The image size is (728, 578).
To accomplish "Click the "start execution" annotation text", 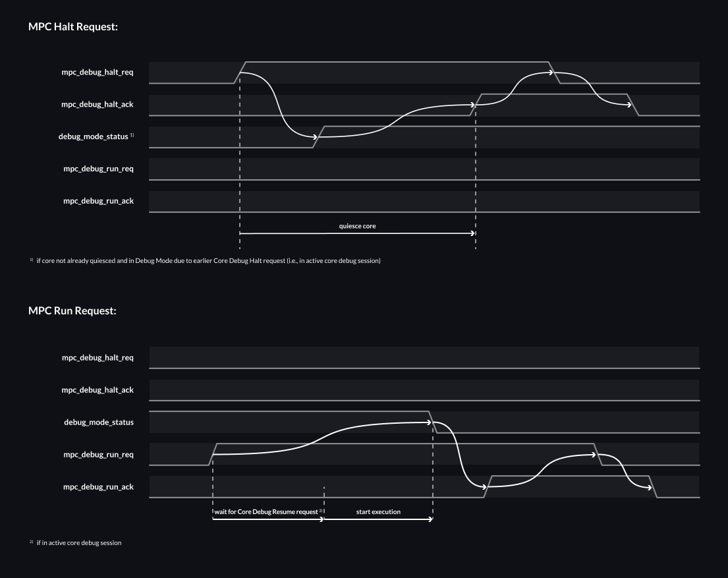I will click(378, 512).
